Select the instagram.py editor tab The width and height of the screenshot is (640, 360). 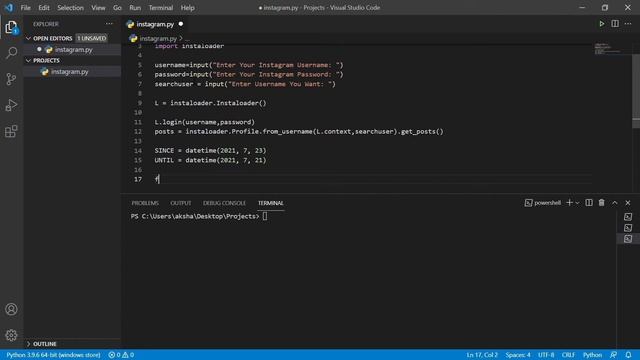click(155, 24)
